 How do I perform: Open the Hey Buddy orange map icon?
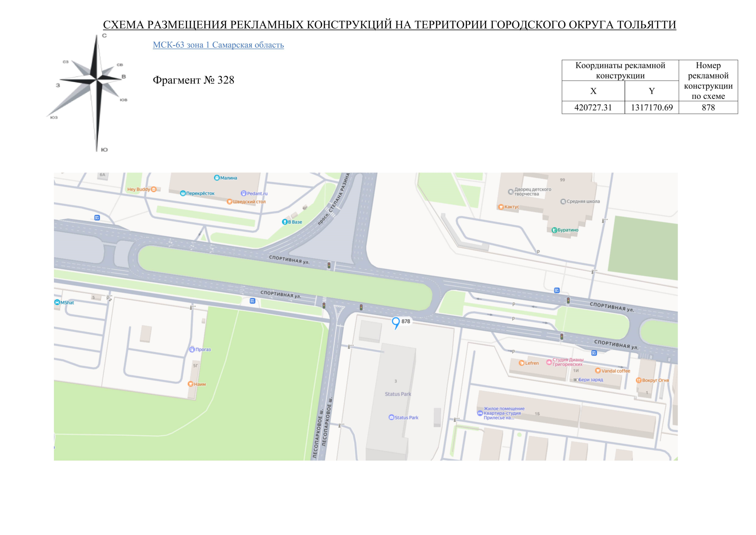154,189
